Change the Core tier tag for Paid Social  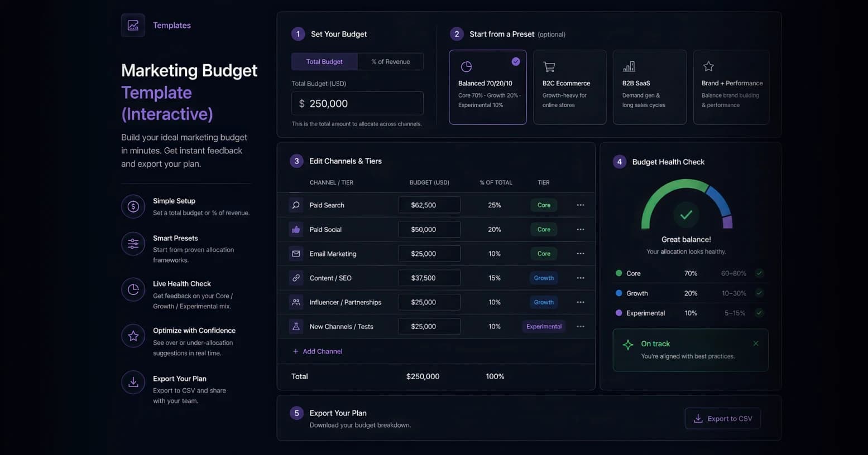pos(544,229)
